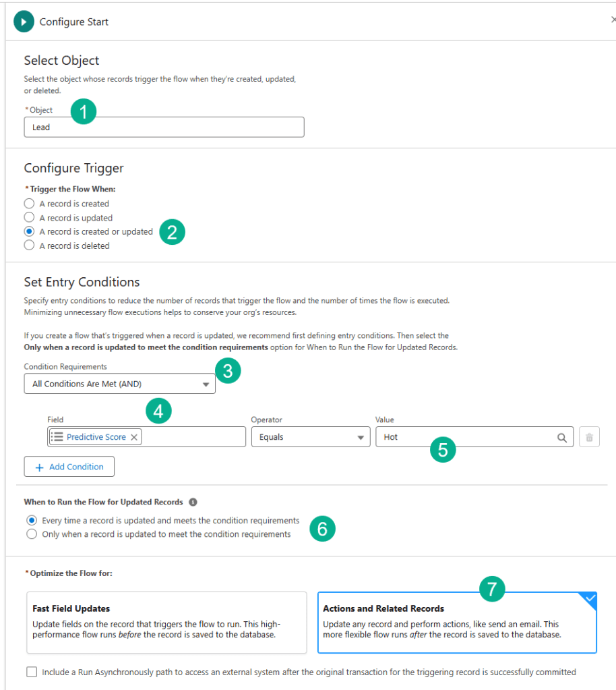Screen dimensions: 616x690
Task: Select 'A record is updated' trigger option
Action: pos(29,218)
